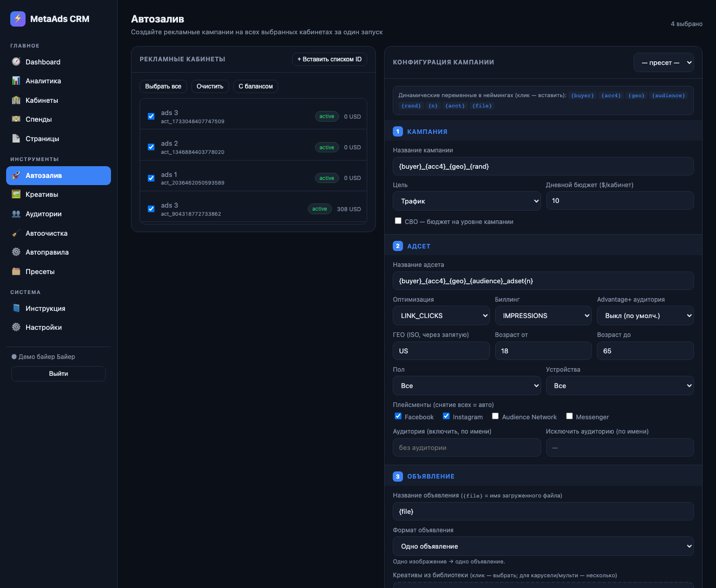Uncheck the 308 USD ads 3 account checkbox
This screenshot has width=716, height=588.
151,209
